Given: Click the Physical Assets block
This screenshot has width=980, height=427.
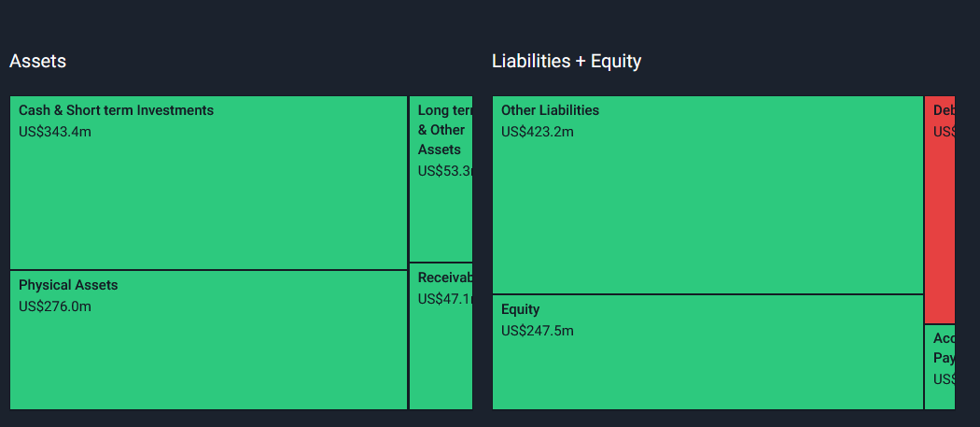Looking at the screenshot, I should (209, 340).
